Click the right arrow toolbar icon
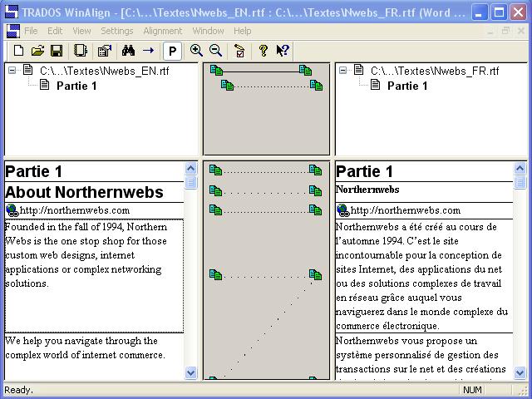The image size is (532, 399). (148, 51)
